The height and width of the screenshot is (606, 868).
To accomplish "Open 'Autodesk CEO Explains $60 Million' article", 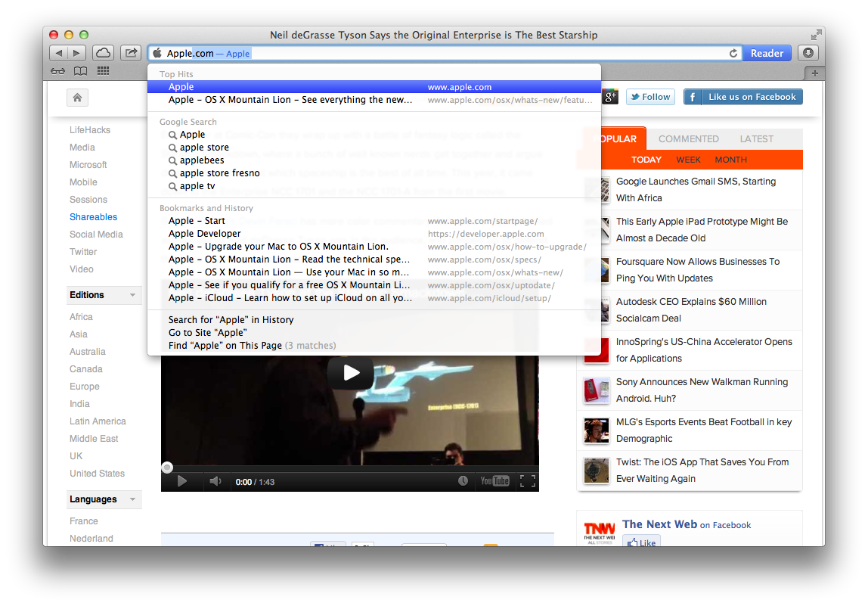I will coord(691,310).
